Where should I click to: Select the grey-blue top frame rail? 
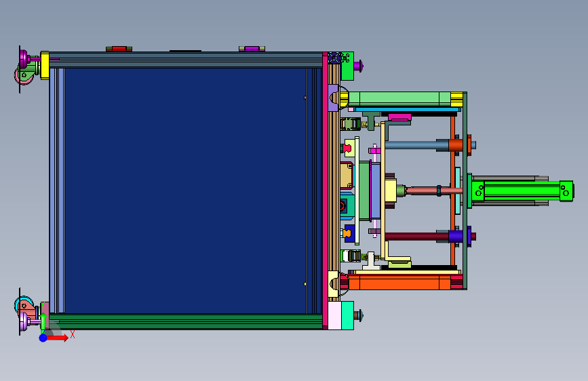point(186,60)
